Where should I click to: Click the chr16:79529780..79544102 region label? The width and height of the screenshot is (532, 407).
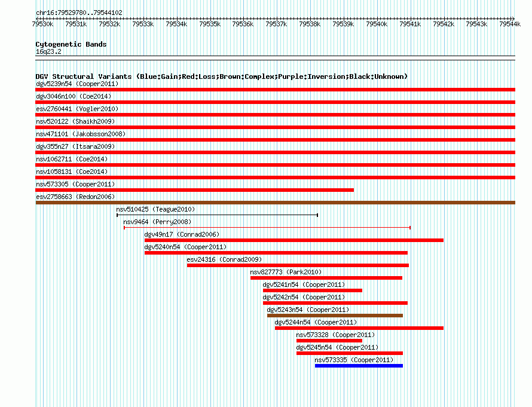[79, 13]
